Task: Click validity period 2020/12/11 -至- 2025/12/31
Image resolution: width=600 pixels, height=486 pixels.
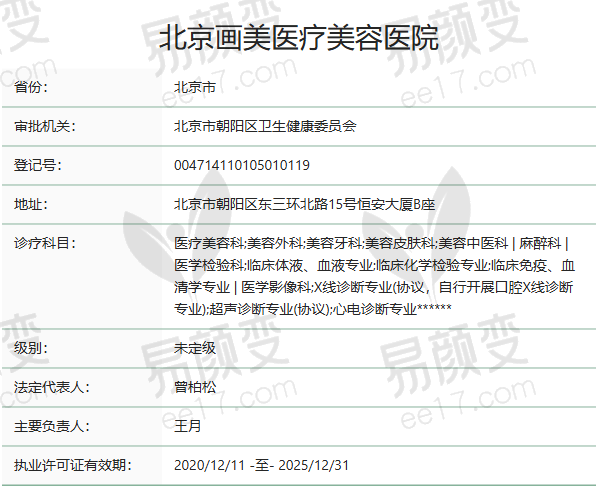Action: 261,465
